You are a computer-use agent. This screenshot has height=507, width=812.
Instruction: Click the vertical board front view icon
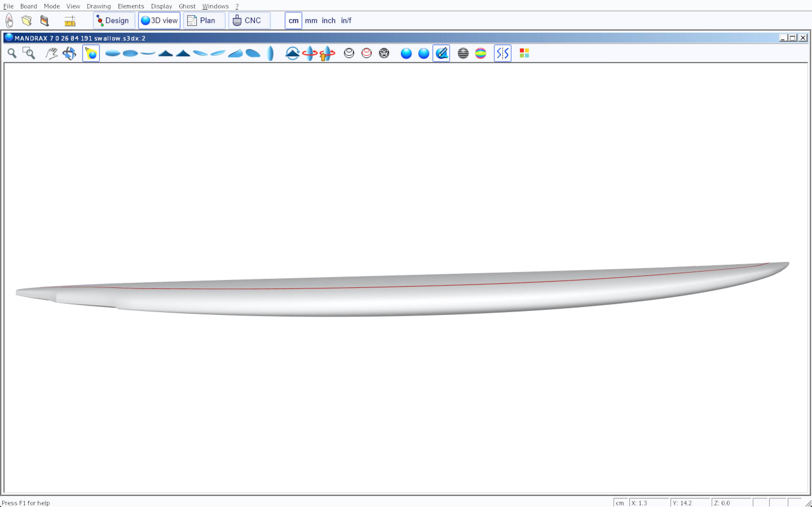point(270,53)
